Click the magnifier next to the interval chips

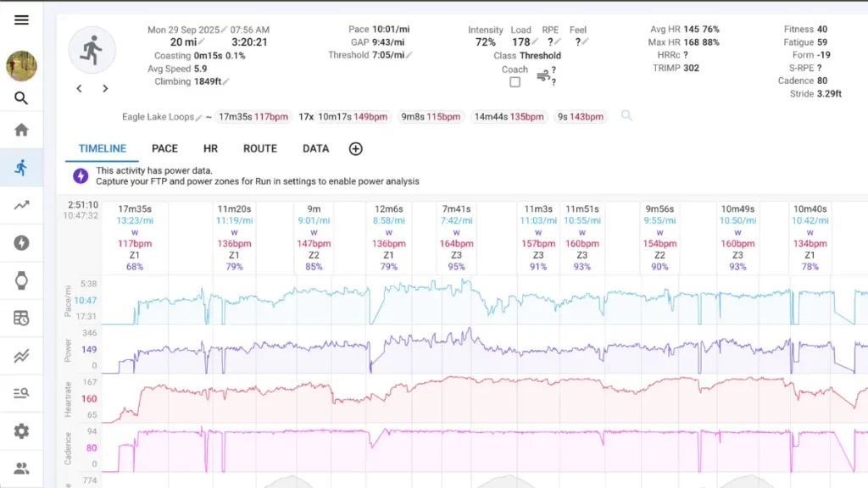coord(627,116)
